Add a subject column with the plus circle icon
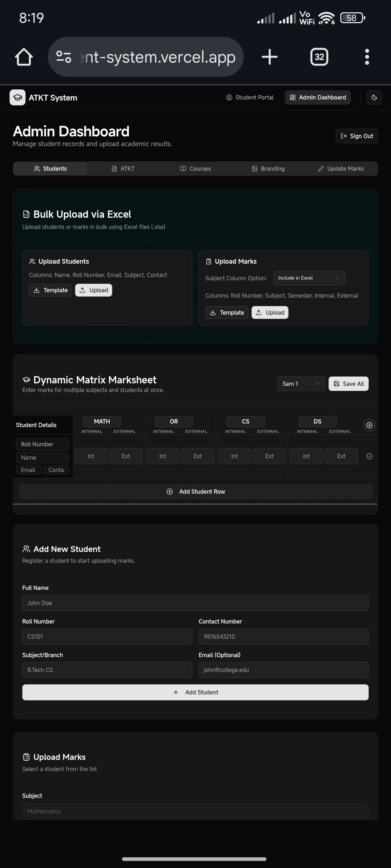391x868 pixels. 369,425
